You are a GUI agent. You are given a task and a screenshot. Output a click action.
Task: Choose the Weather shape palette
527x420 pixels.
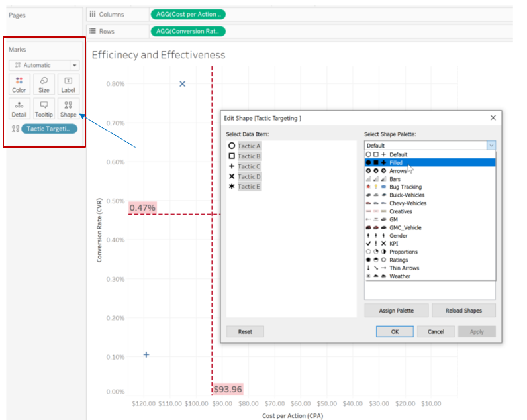coord(430,276)
